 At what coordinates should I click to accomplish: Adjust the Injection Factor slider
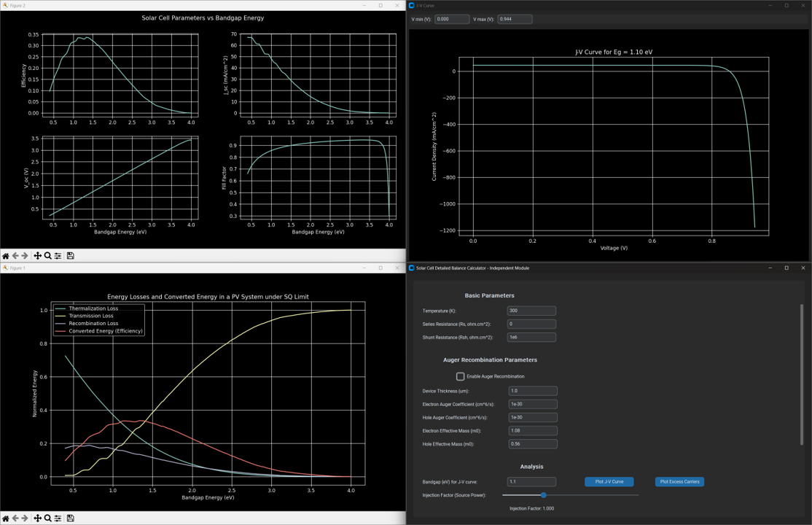pos(543,495)
